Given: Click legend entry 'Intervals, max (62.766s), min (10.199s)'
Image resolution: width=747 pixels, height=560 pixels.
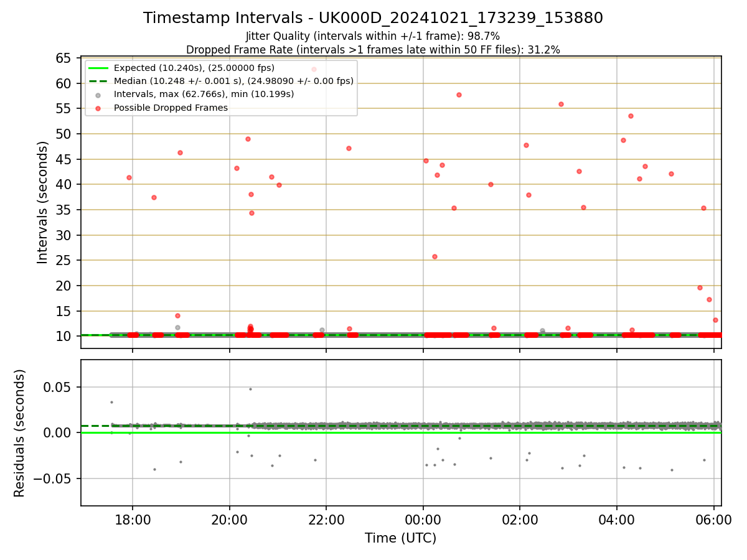Looking at the screenshot, I should [x=204, y=95].
